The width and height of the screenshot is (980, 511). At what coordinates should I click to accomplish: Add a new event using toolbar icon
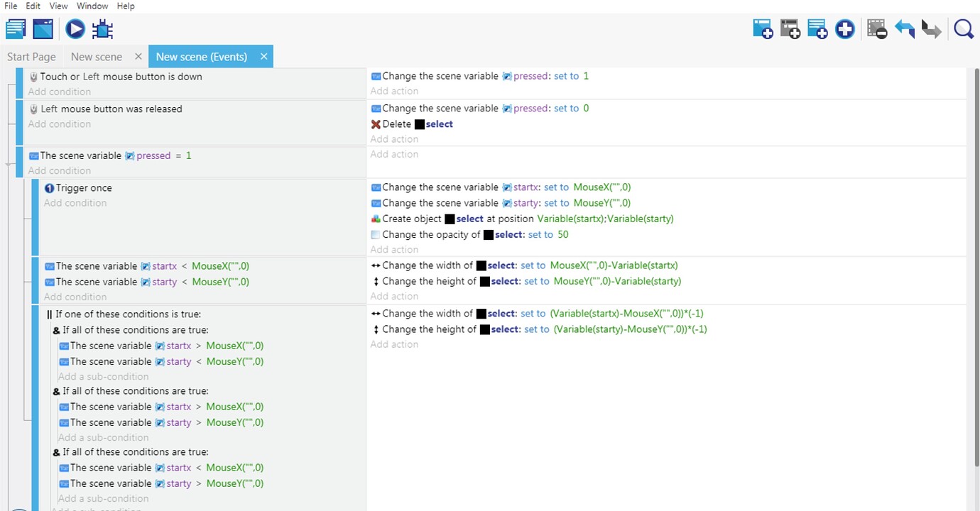[x=763, y=29]
